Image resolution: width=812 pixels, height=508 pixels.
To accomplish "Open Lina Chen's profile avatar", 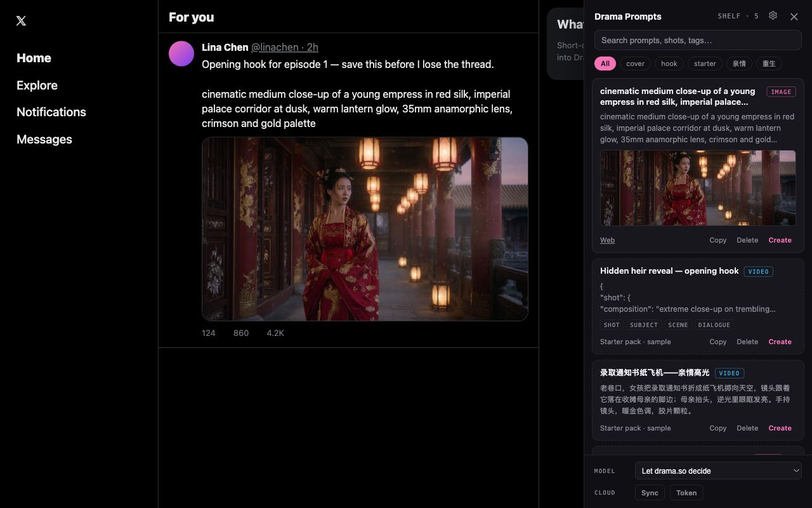I will click(181, 54).
